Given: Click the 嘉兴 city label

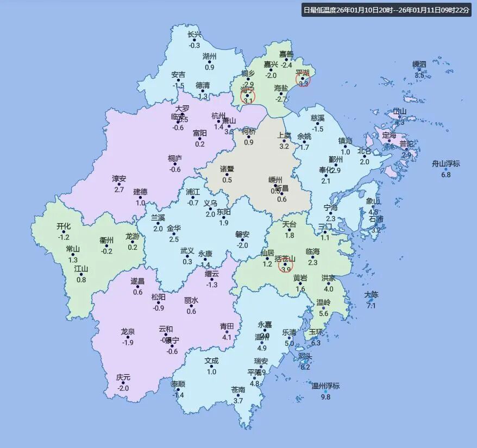Looking at the screenshot, I should click(271, 65).
